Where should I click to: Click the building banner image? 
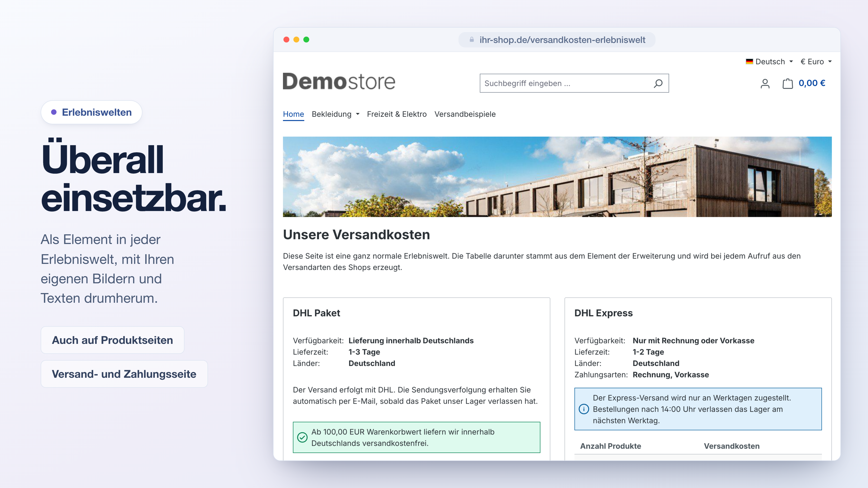pos(557,176)
